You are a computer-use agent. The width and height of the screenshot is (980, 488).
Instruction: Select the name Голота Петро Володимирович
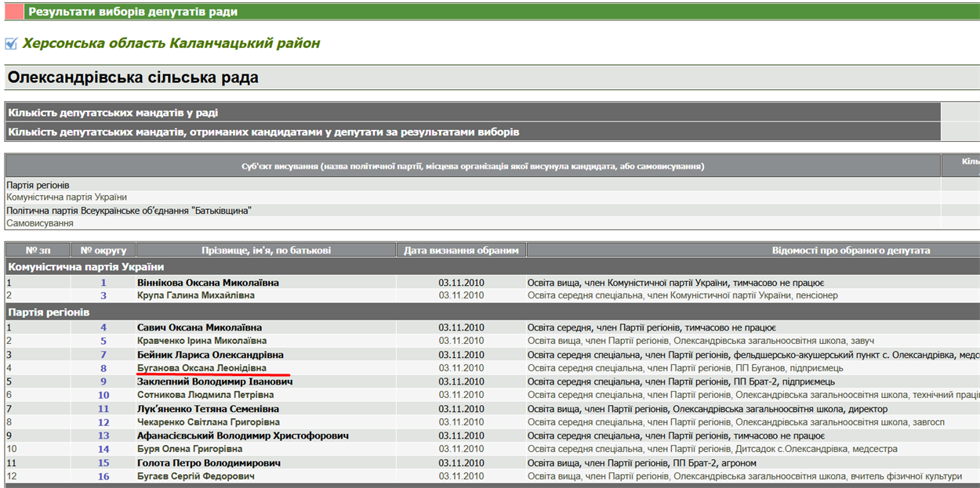coord(210,464)
